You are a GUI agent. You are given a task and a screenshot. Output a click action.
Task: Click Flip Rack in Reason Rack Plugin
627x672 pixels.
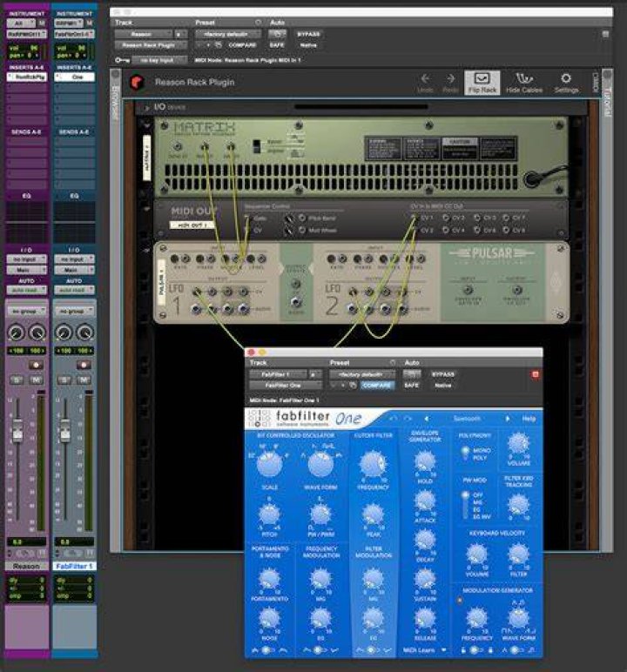point(482,83)
